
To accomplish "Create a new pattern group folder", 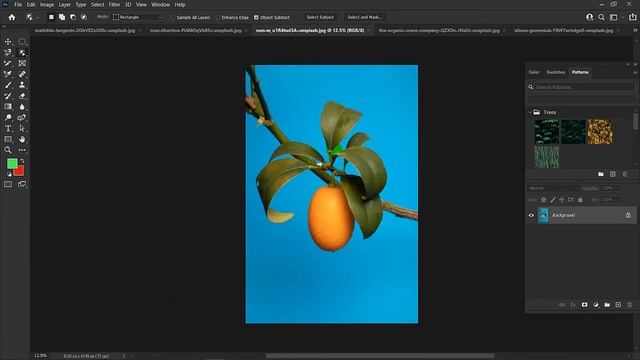I will click(x=601, y=174).
